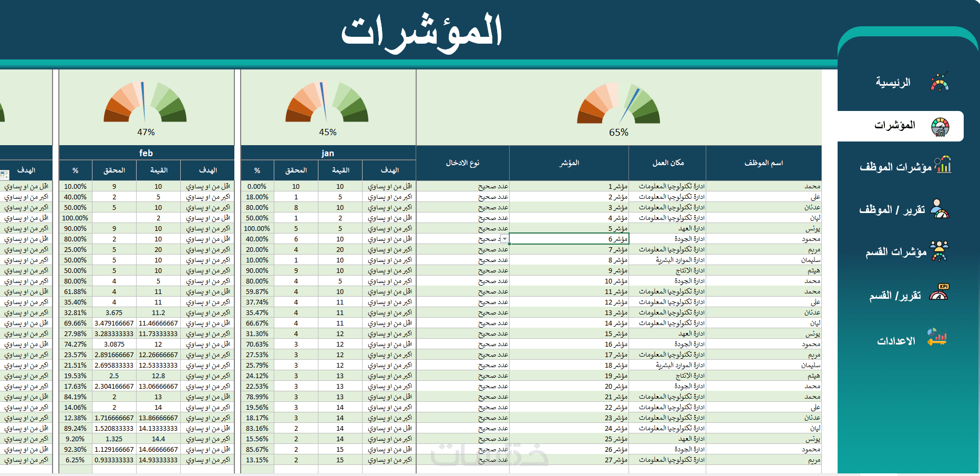Select ادارة الجودة in the مؤشر 10 row
This screenshot has height=476, width=980.
point(667,281)
